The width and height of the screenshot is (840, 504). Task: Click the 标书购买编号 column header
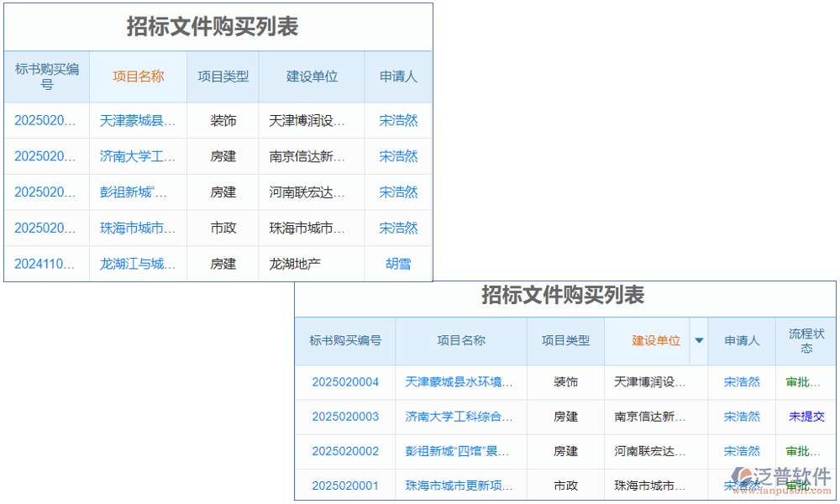pyautogui.click(x=345, y=341)
